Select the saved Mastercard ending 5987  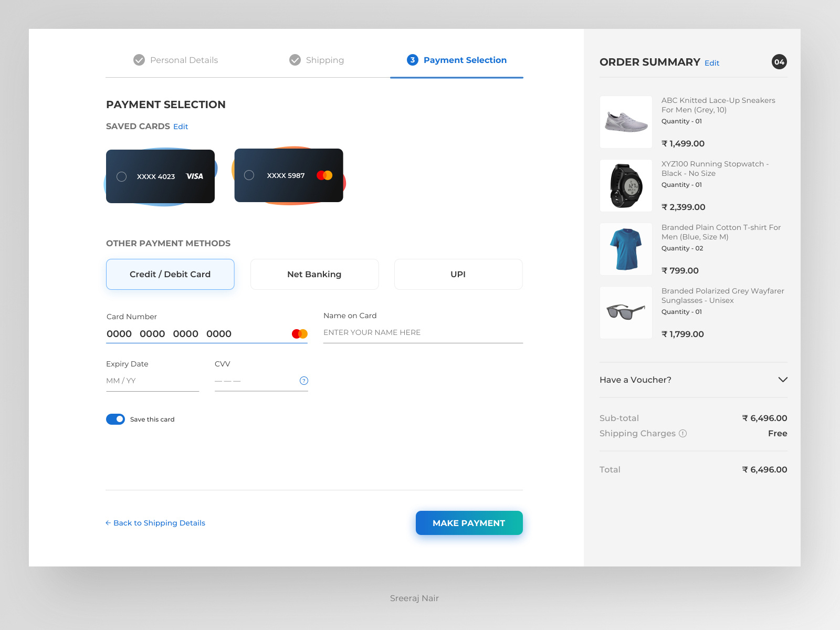pos(249,175)
